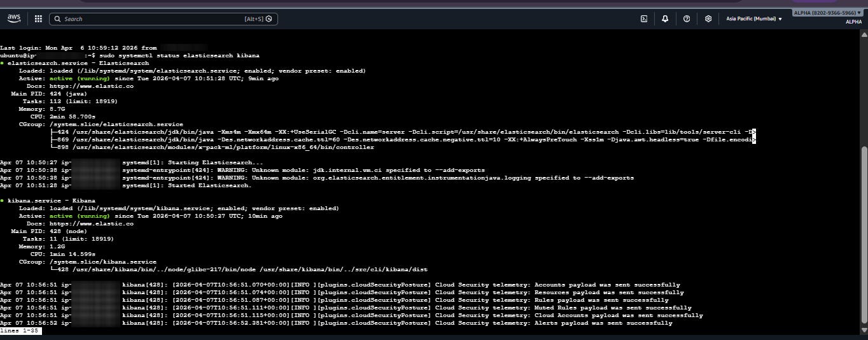Viewport: 868px width, 340px height.
Task: Open the settings gear icon
Action: (708, 19)
